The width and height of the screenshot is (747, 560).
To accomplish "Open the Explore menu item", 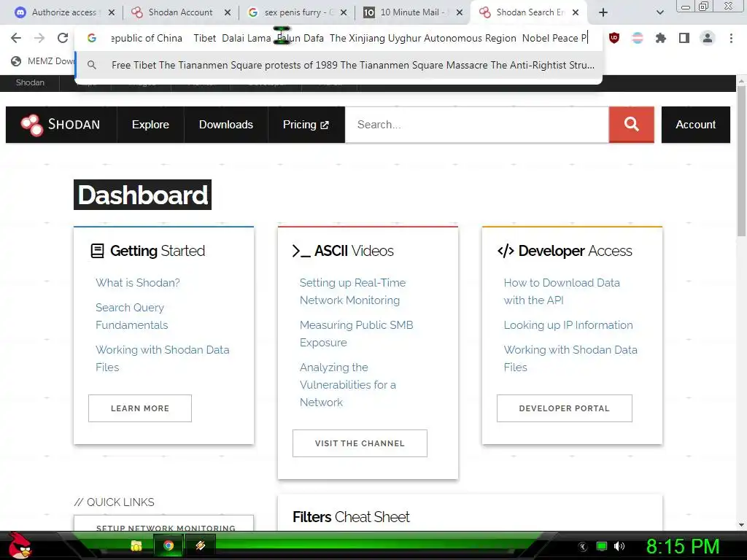I will pos(150,125).
